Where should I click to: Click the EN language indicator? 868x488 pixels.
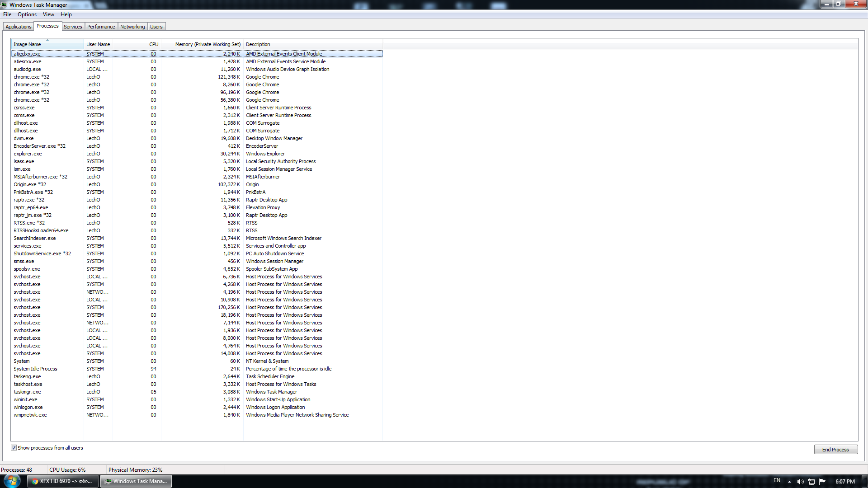click(777, 481)
